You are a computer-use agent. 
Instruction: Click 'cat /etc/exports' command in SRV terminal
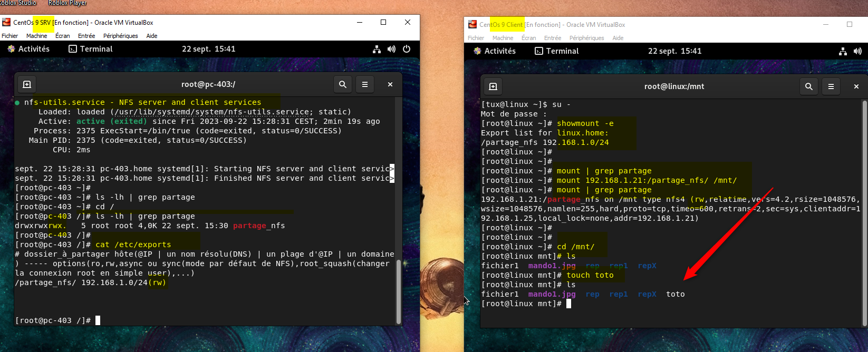[133, 245]
